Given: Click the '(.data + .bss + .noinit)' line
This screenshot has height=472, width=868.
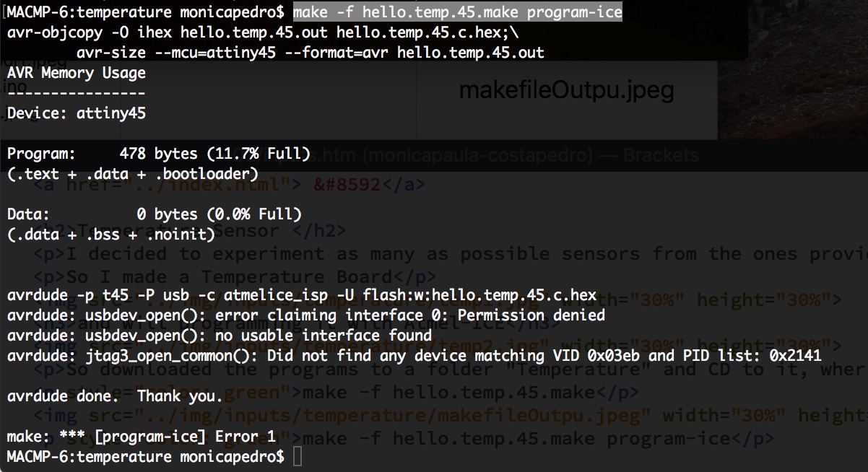Looking at the screenshot, I should [x=111, y=235].
